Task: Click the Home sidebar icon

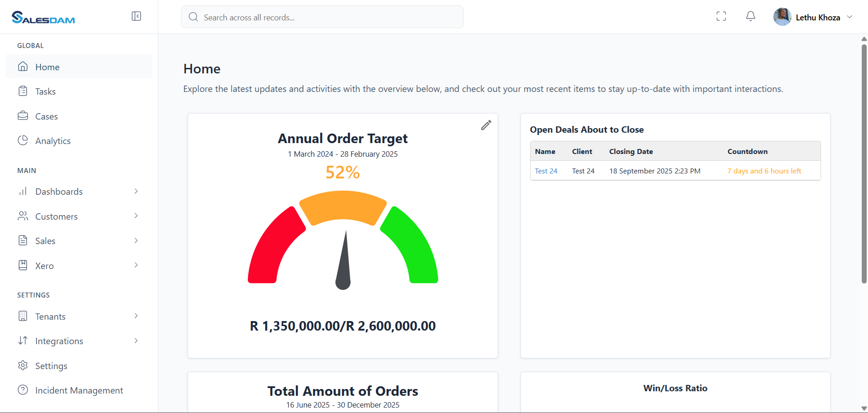Action: 23,67
